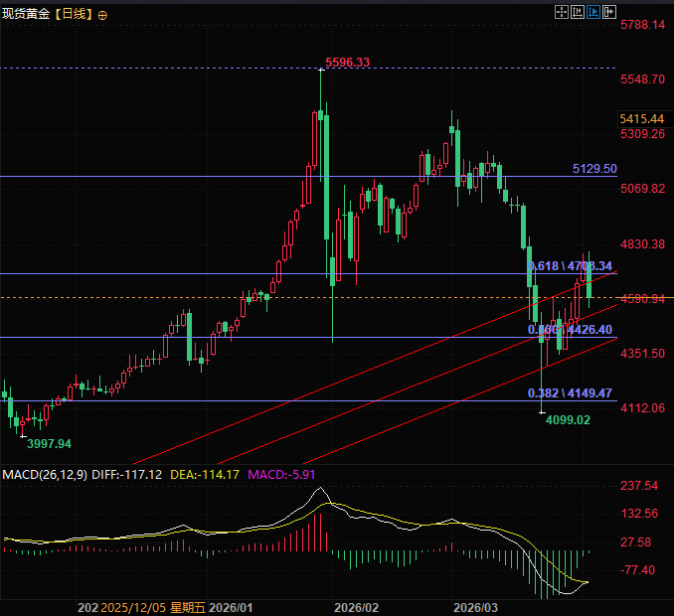
Task: Click the magenta MACD:-5.91 value
Action: coord(281,475)
